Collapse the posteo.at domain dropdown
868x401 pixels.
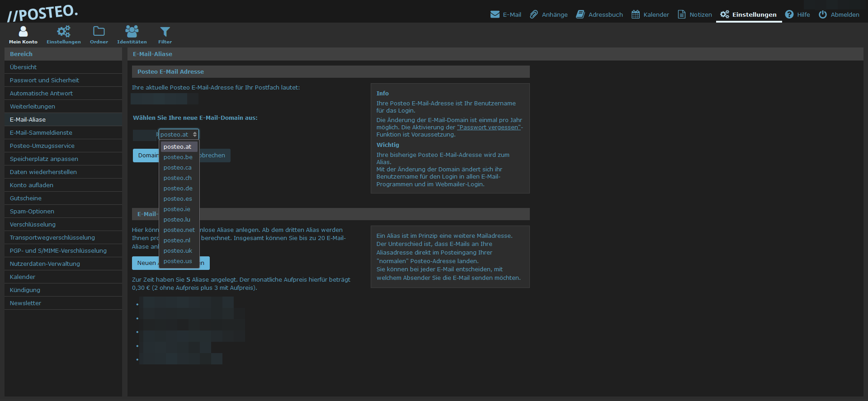(x=179, y=134)
